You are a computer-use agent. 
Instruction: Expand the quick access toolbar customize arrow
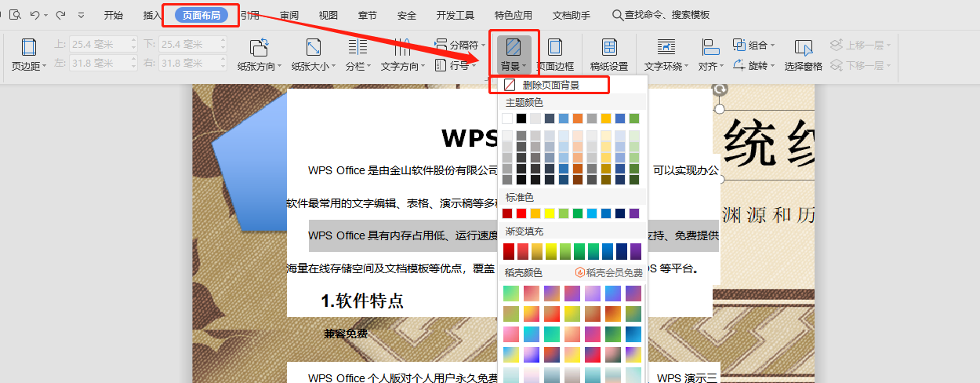pyautogui.click(x=82, y=15)
